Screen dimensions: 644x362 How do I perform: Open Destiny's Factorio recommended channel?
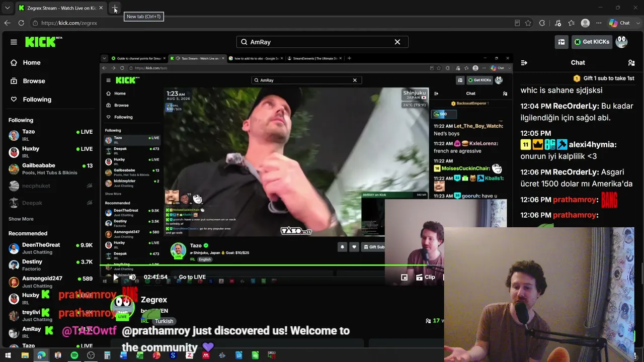50,265
